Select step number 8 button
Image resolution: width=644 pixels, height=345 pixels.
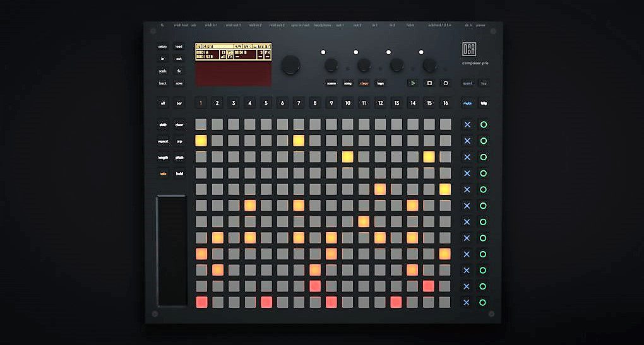[315, 103]
